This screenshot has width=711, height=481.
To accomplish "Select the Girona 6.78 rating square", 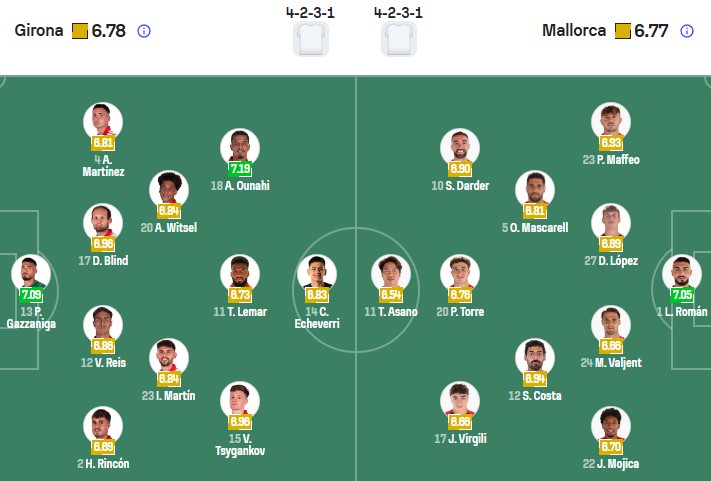I will 80,31.
